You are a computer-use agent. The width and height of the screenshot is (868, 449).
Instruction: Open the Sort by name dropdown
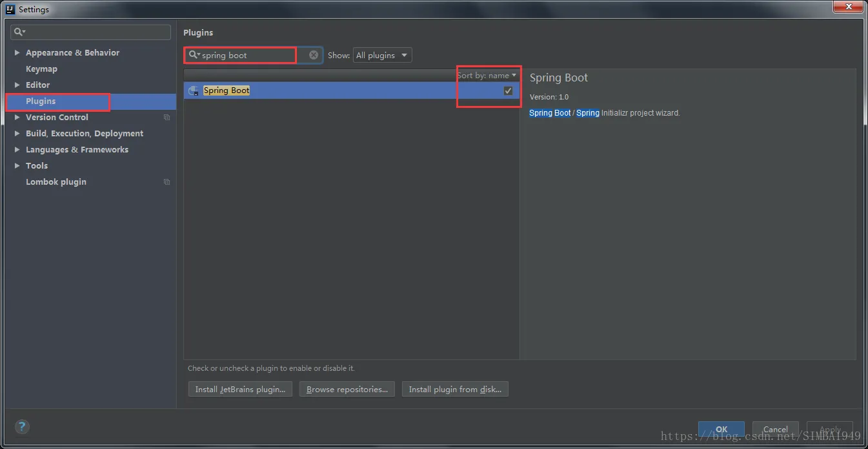tap(487, 76)
